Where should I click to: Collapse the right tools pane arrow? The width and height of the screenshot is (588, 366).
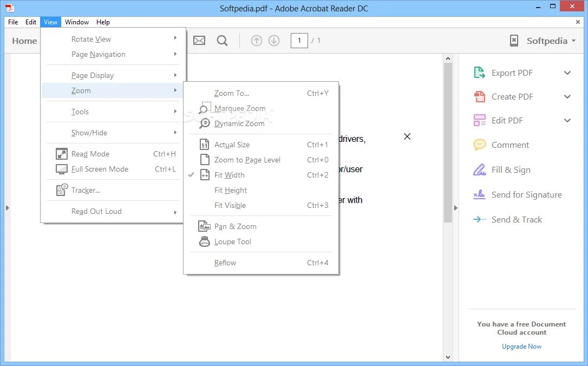[456, 208]
